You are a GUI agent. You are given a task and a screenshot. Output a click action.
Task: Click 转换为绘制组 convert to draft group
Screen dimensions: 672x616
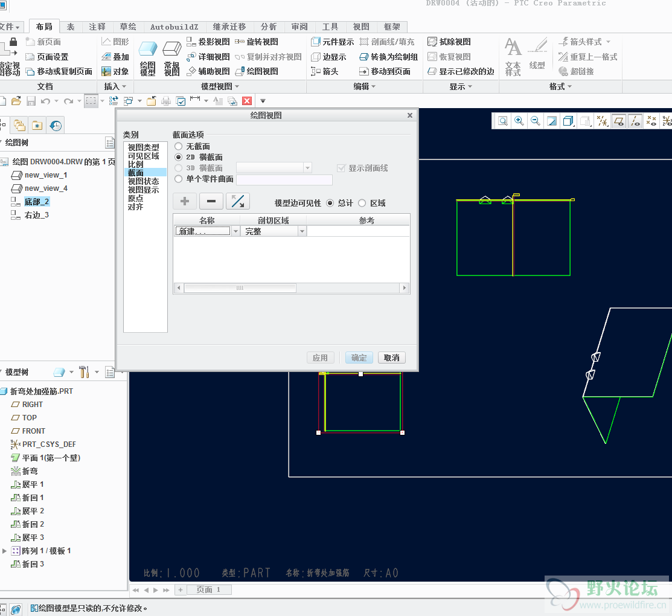pos(388,57)
